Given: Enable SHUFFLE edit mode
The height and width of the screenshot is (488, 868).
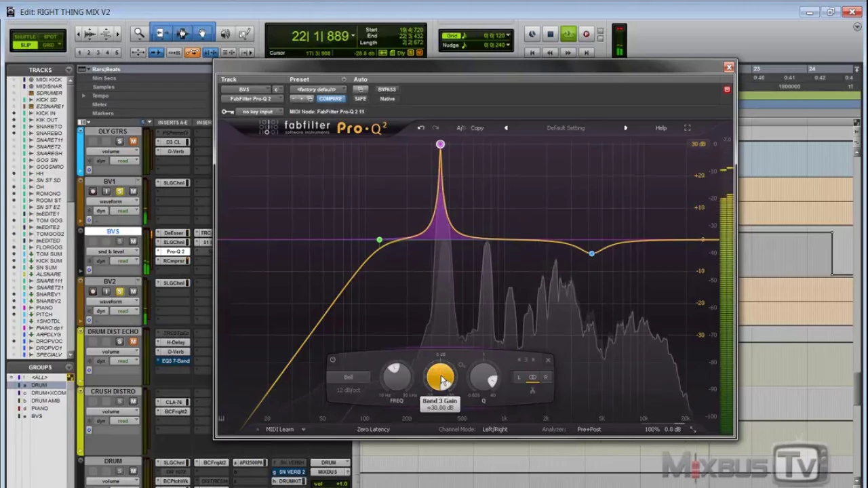Looking at the screenshot, I should pos(25,37).
